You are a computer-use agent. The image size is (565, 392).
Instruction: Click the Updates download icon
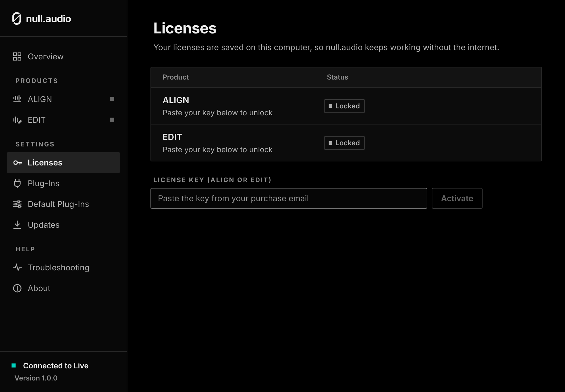[x=17, y=225]
